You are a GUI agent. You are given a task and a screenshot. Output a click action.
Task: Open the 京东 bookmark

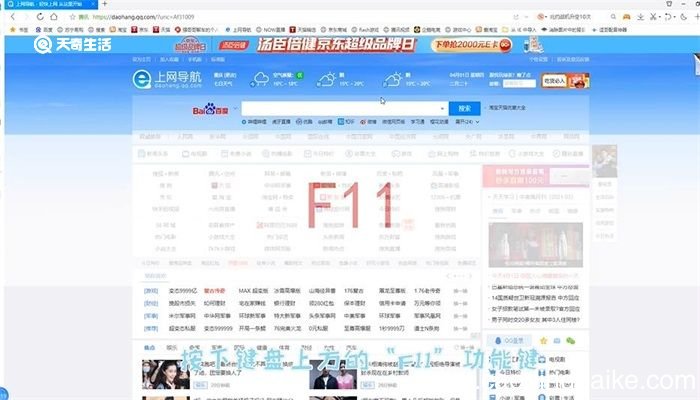(x=140, y=29)
